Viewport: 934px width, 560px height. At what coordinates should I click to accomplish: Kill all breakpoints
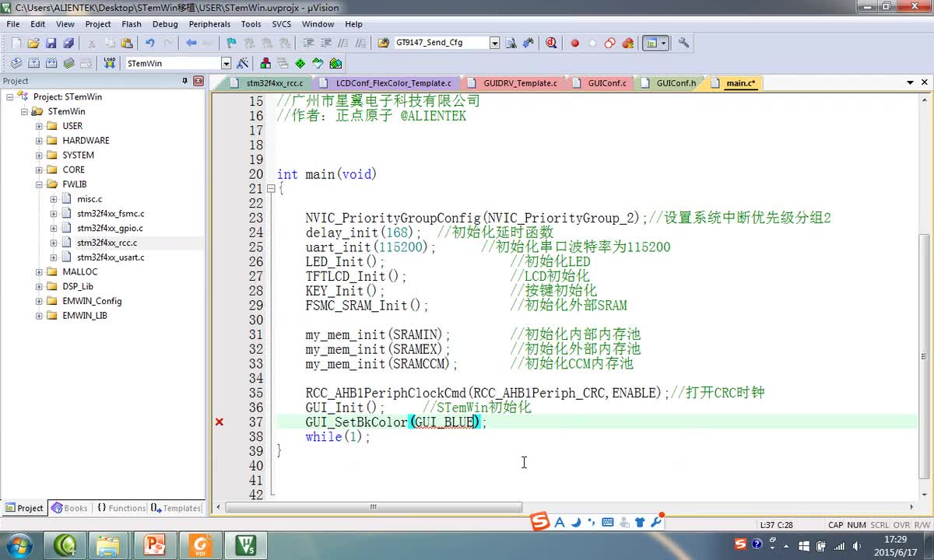tap(627, 43)
